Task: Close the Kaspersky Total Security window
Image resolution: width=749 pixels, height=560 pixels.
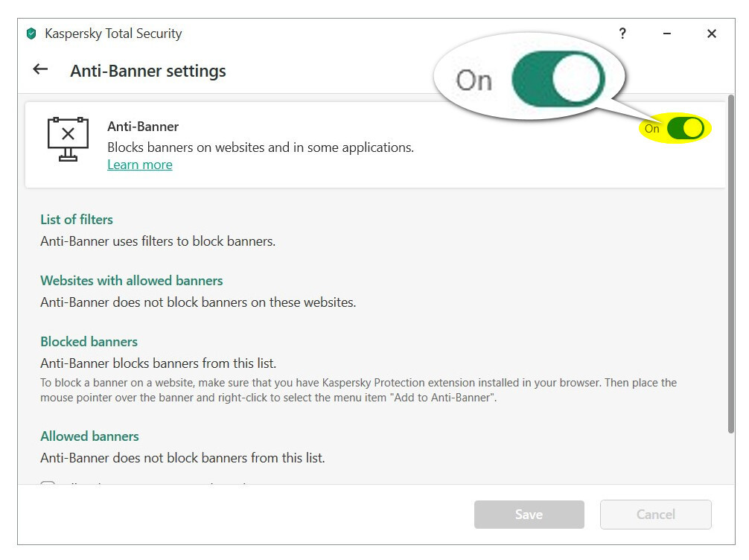Action: pos(711,34)
